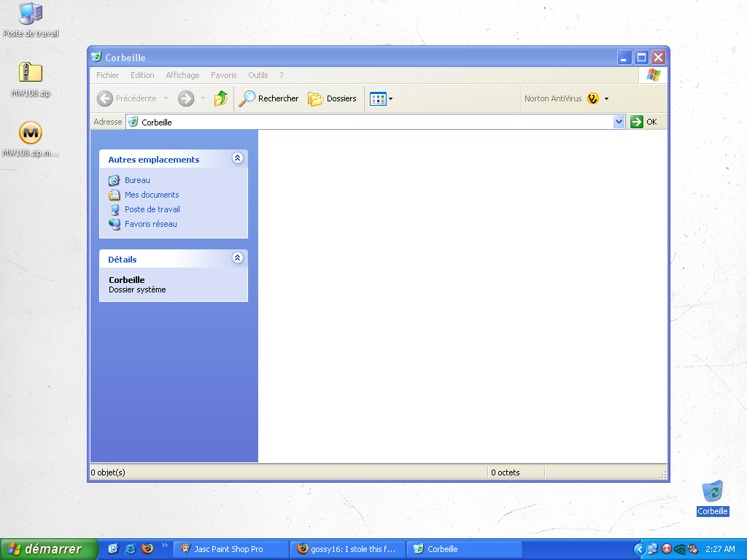
Task: Switch to Jasc Paint Shop Pro taskbar button
Action: pyautogui.click(x=231, y=549)
